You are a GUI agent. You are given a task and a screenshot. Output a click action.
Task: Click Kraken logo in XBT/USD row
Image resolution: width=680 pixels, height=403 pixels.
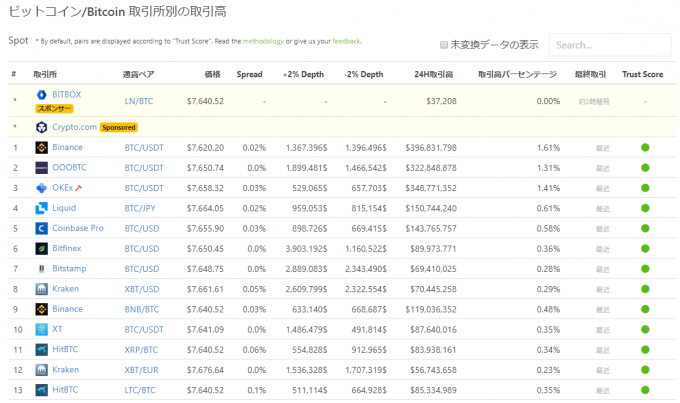(42, 289)
